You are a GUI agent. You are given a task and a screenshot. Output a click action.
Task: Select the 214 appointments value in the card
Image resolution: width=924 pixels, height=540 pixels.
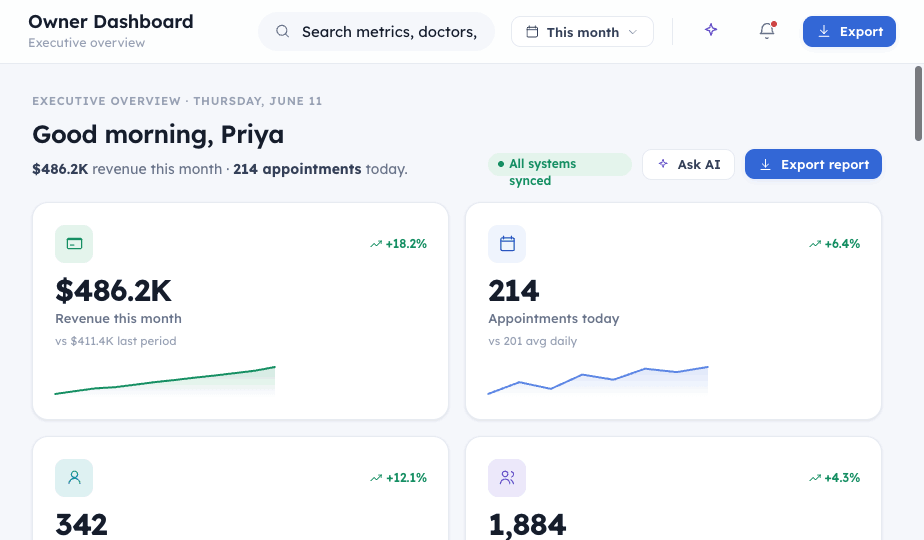[x=514, y=291]
